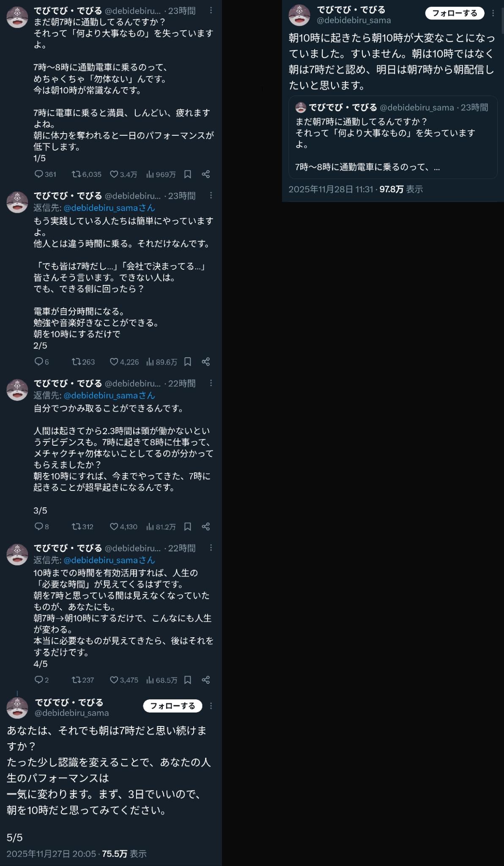
Task: Share the 1/5 tweet via share icon
Action: [x=206, y=174]
